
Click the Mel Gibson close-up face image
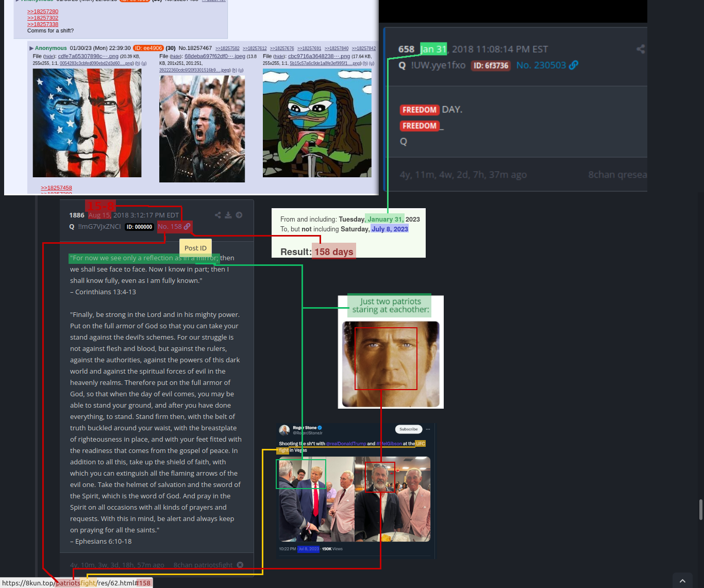click(391, 364)
